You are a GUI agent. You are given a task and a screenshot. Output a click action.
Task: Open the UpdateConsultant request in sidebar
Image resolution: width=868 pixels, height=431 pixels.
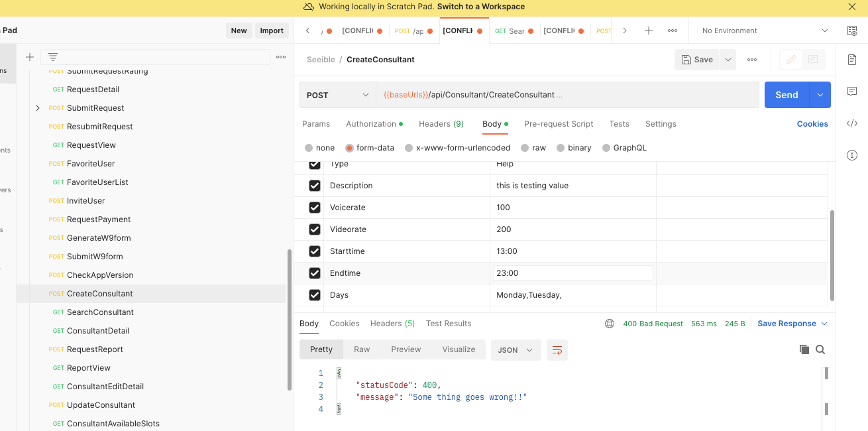click(x=101, y=405)
